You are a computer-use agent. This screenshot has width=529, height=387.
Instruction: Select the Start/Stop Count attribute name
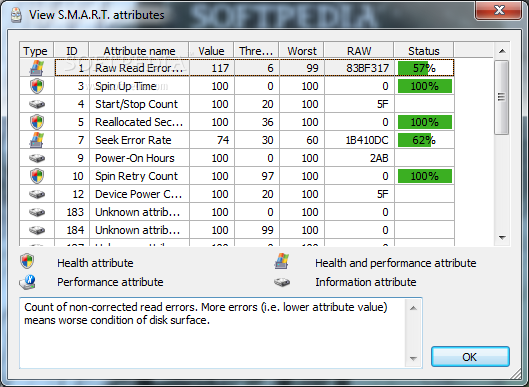coord(136,104)
